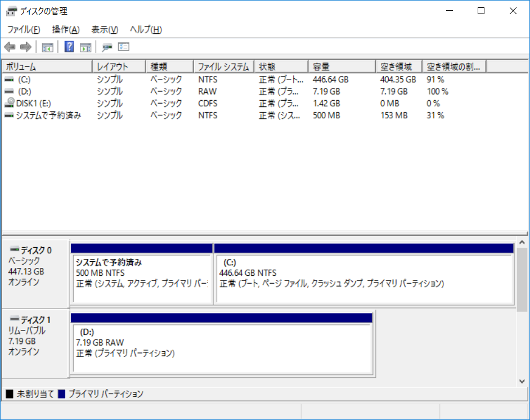This screenshot has width=530, height=420.
Task: Sort by the レイアウト column header
Action: point(119,66)
